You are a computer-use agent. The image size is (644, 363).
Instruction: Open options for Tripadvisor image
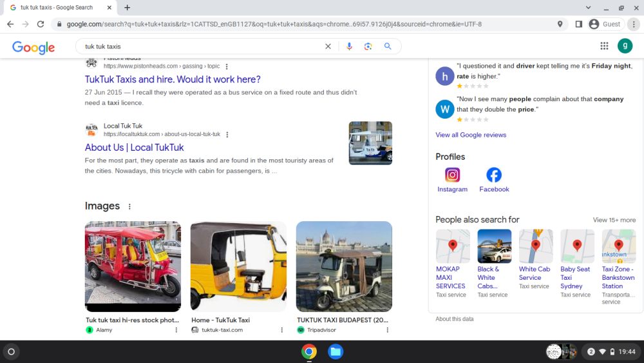click(x=387, y=330)
